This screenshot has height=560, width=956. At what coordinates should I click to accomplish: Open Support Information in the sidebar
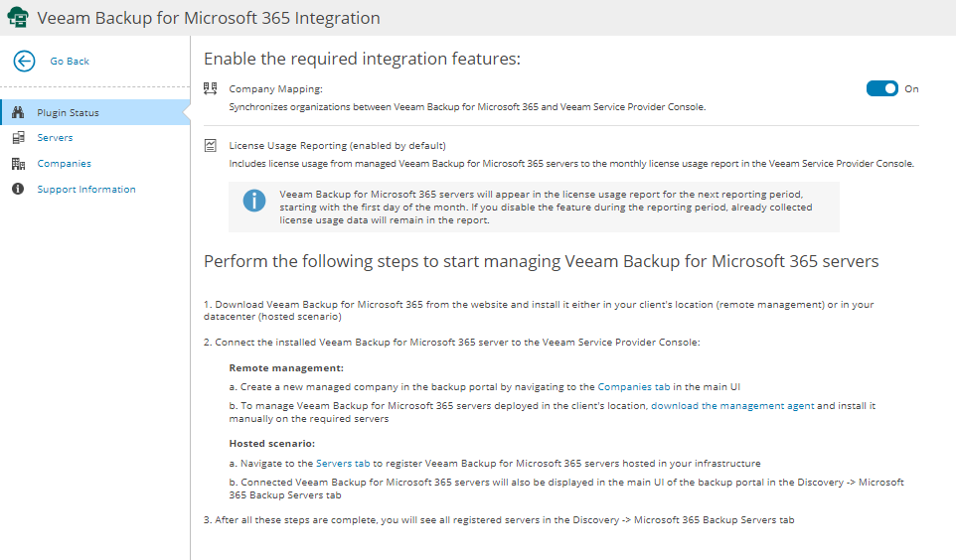click(x=85, y=190)
